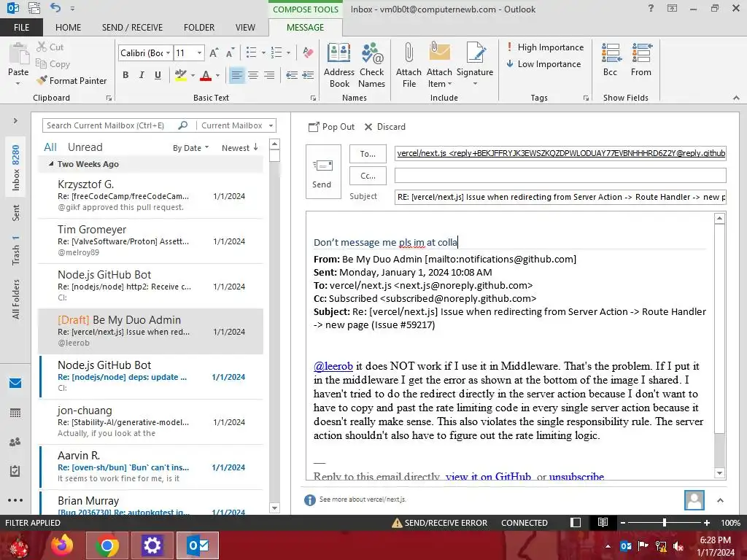
Task: Click Check Names icon
Action: point(371,65)
